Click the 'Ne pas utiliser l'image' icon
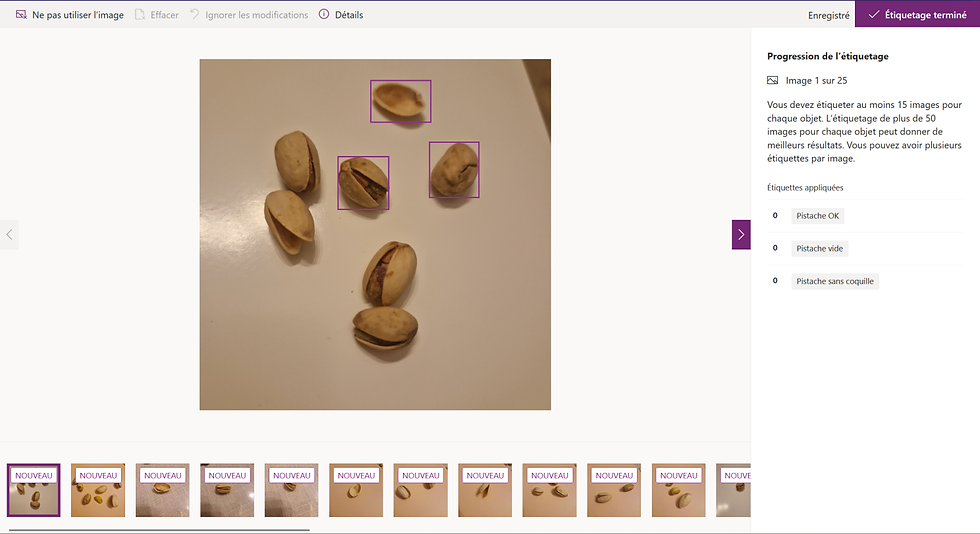Screen dimensions: 980x534 [21, 14]
